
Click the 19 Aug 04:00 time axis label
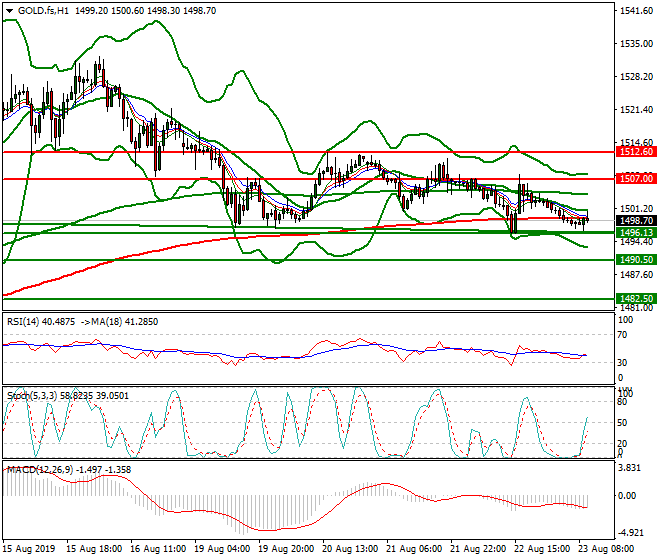[x=222, y=549]
